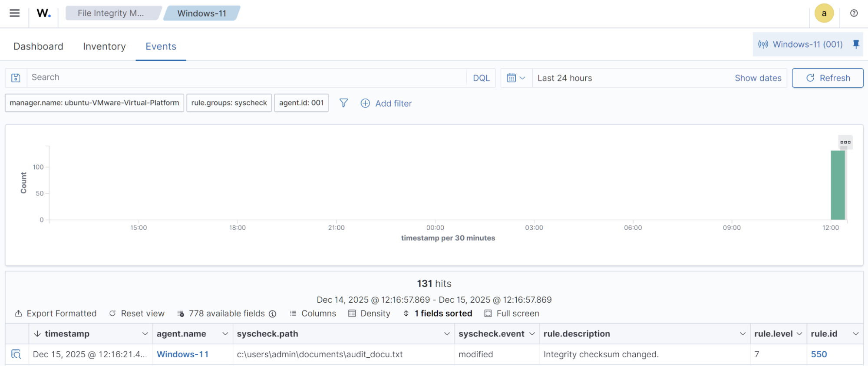Toggle Full screen table view
Screen dimensions: 868x366
(512, 314)
